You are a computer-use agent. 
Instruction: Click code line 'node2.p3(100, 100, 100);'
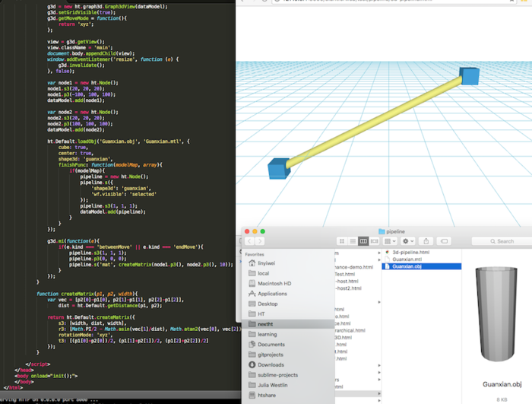click(x=80, y=124)
